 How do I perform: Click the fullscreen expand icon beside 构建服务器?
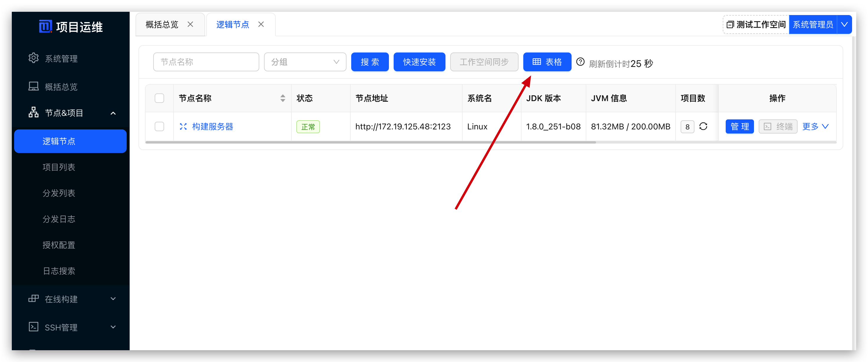tap(183, 126)
